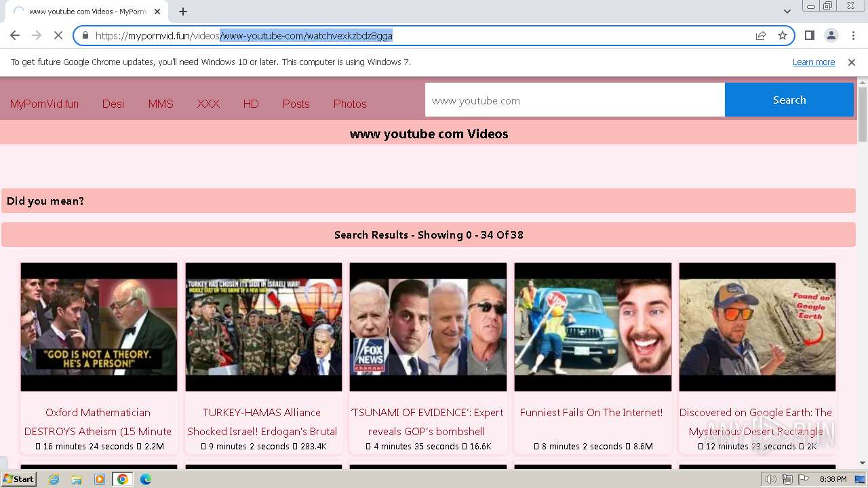
Task: Click 'Search Results - Showing 0 - 34 Of 38' heading
Action: pos(429,235)
